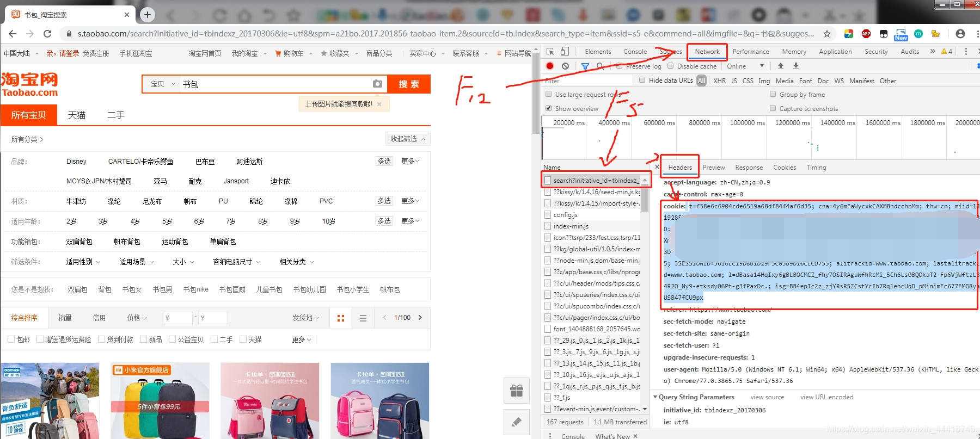Click the orange 搜索 search button

pyautogui.click(x=409, y=84)
